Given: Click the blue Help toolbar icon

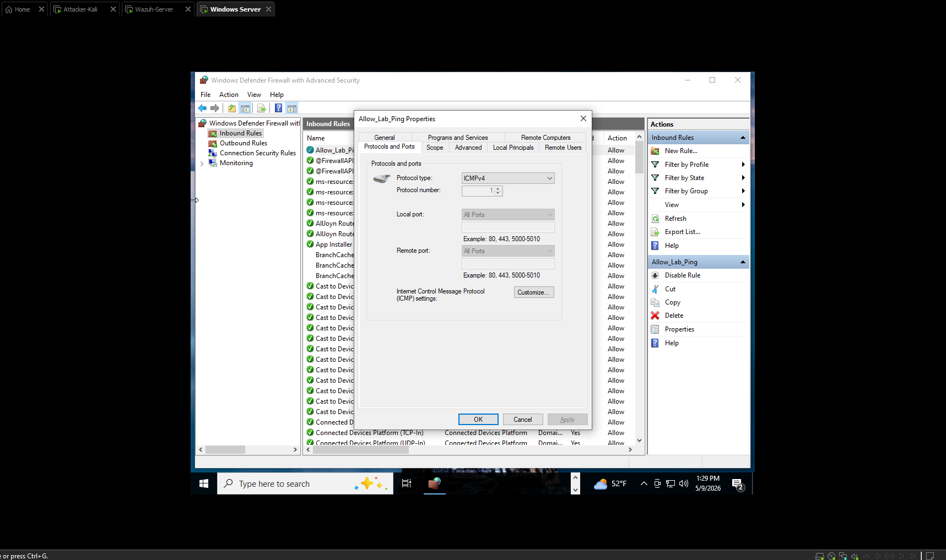Looking at the screenshot, I should (x=279, y=108).
